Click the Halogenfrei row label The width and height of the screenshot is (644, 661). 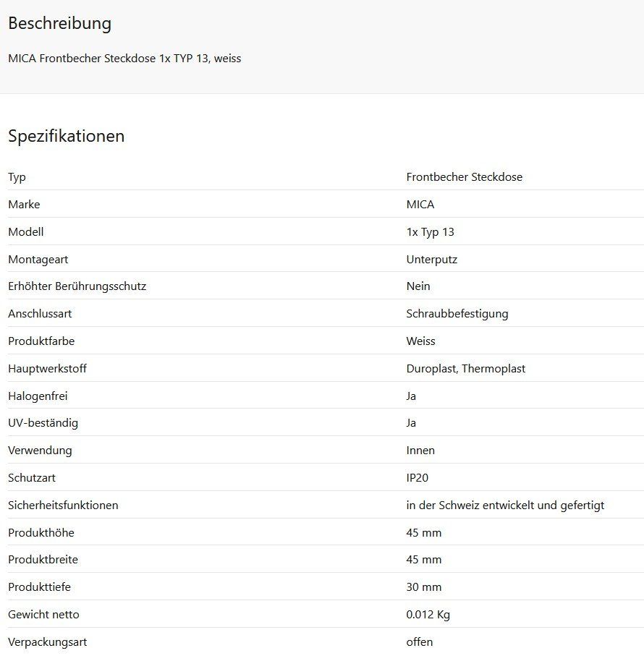click(x=38, y=396)
